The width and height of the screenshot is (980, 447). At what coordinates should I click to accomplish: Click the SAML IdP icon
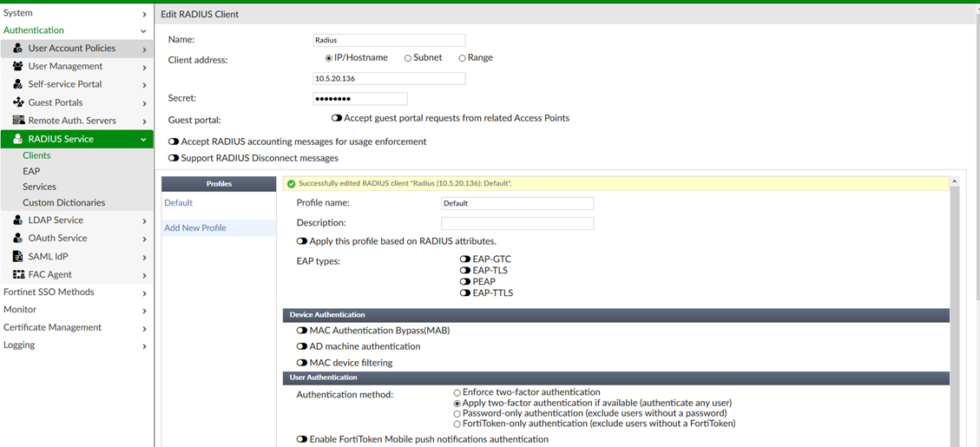click(x=18, y=257)
